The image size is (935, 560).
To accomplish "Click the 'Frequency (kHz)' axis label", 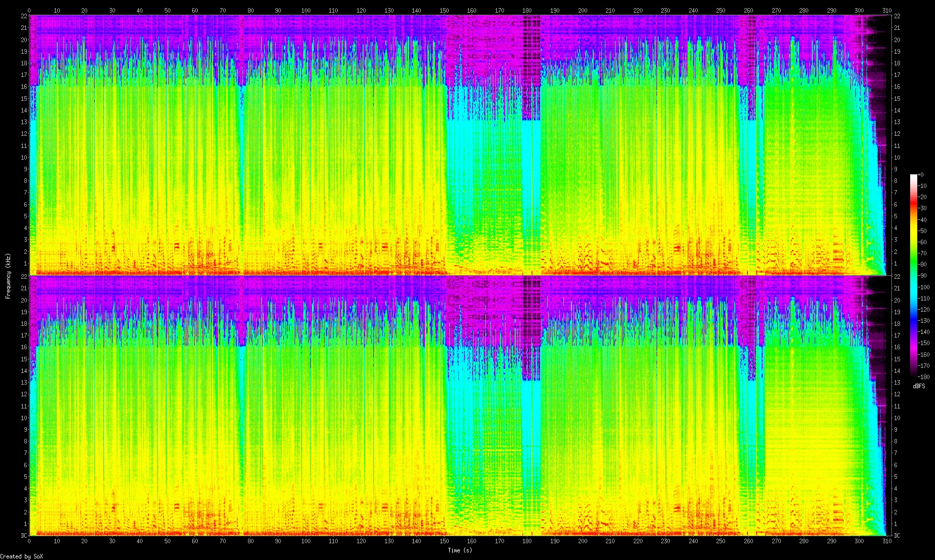I will pos(8,276).
